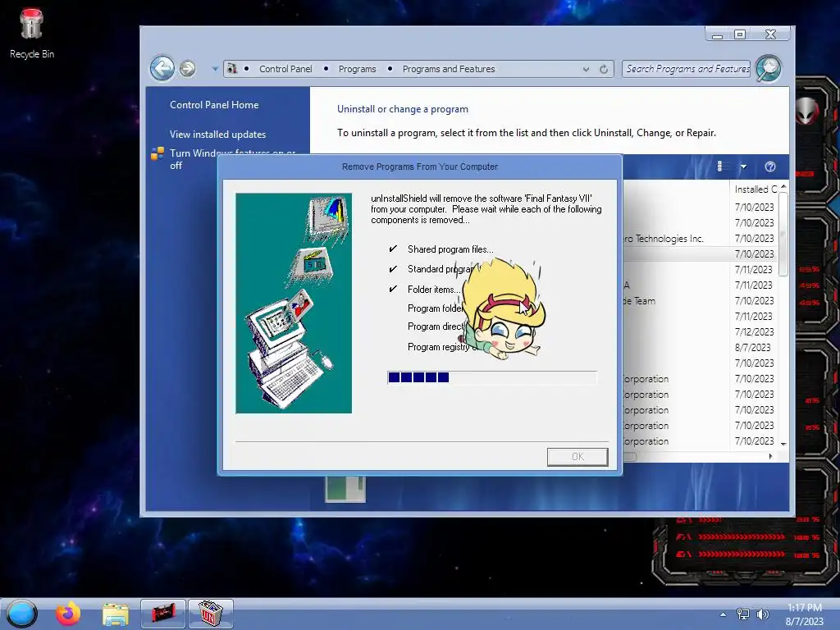840x630 pixels.
Task: Expand the address bar history dropdown
Action: [x=586, y=69]
